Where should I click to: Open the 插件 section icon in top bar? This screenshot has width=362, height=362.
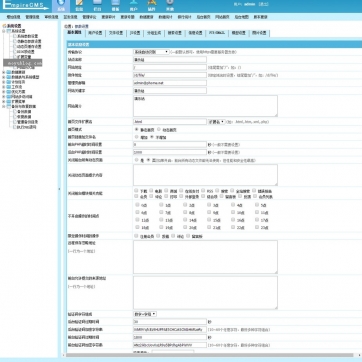pyautogui.click(x=152, y=3)
